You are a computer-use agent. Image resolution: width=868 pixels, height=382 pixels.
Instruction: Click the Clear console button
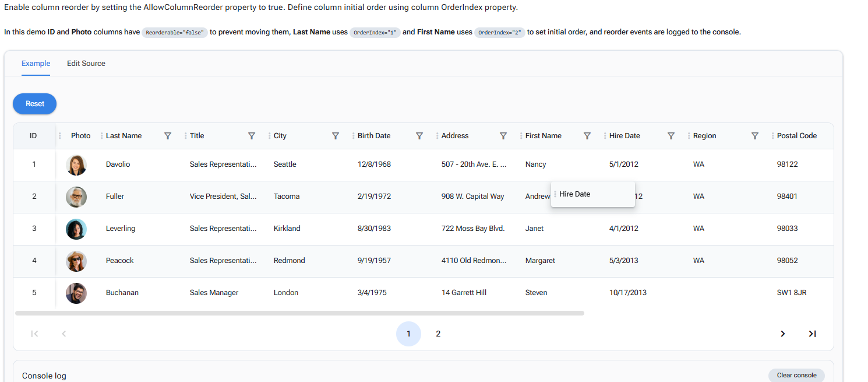(796, 375)
